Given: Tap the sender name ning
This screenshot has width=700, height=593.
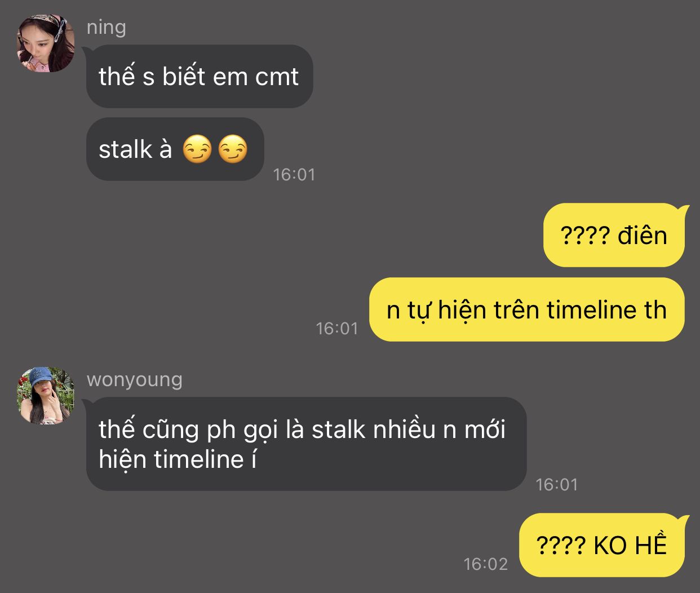Looking at the screenshot, I should coord(107,27).
